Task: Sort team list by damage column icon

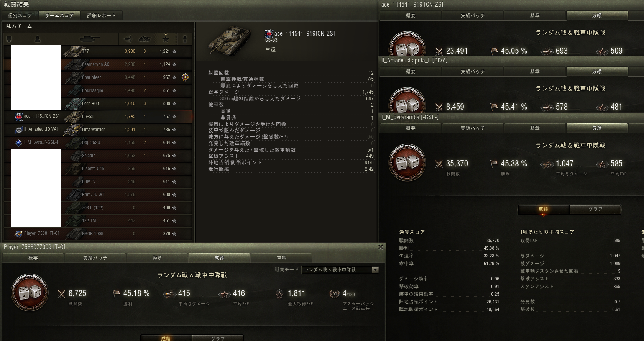Action: (x=127, y=39)
